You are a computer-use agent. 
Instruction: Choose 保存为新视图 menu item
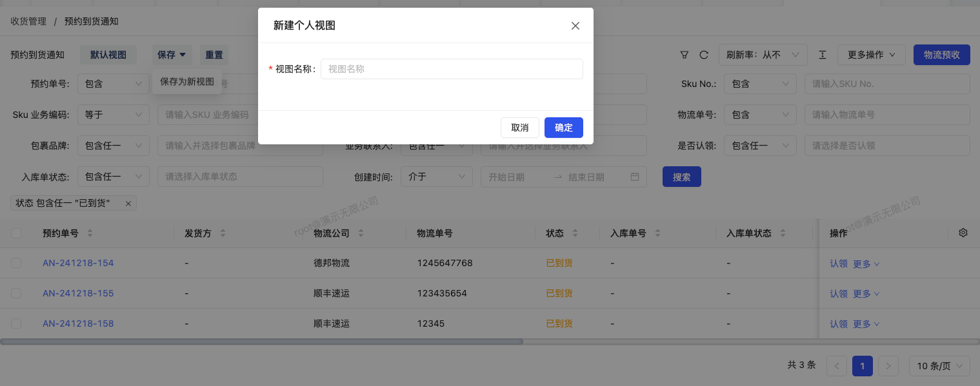187,82
